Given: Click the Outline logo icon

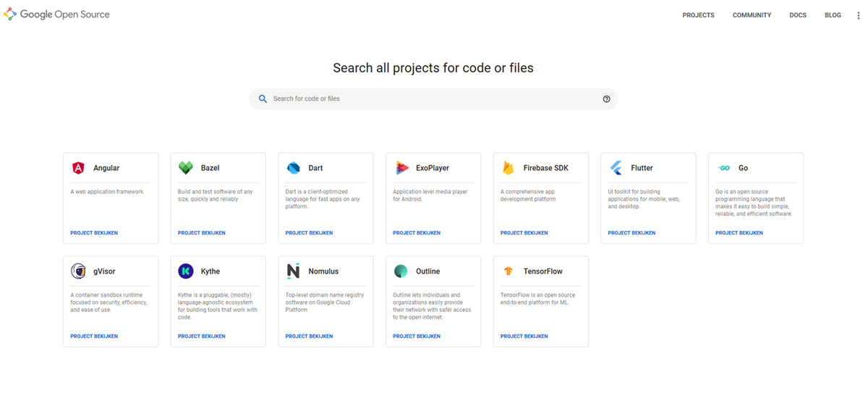Looking at the screenshot, I should [401, 271].
